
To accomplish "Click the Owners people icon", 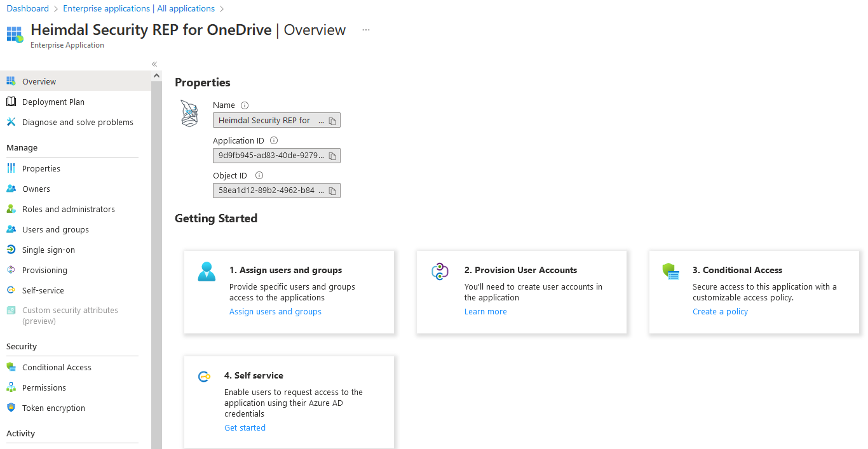I will tap(11, 189).
